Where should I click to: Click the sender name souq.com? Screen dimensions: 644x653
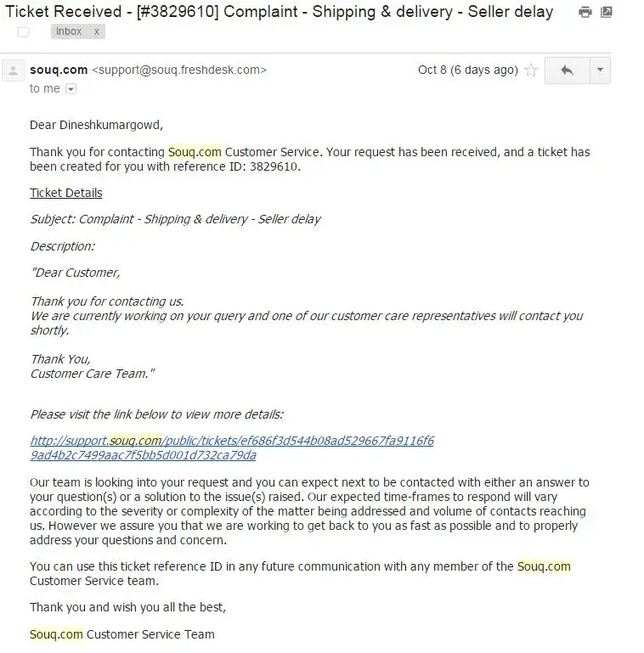click(59, 70)
